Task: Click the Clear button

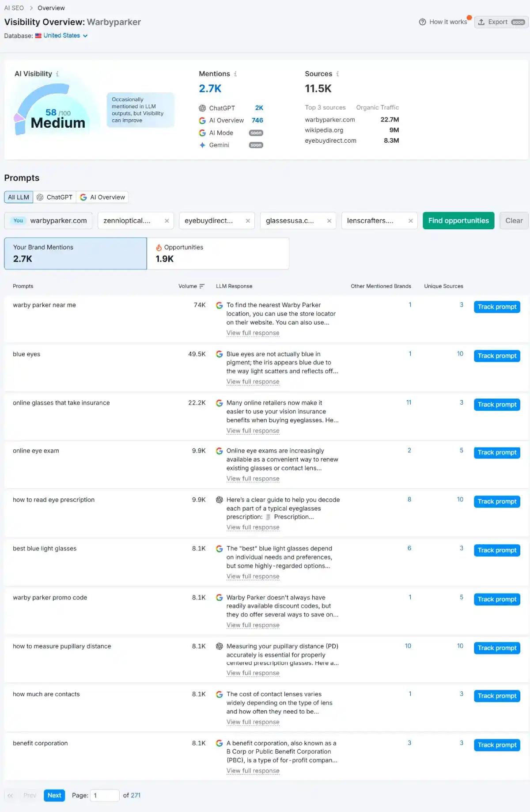Action: pyautogui.click(x=514, y=221)
